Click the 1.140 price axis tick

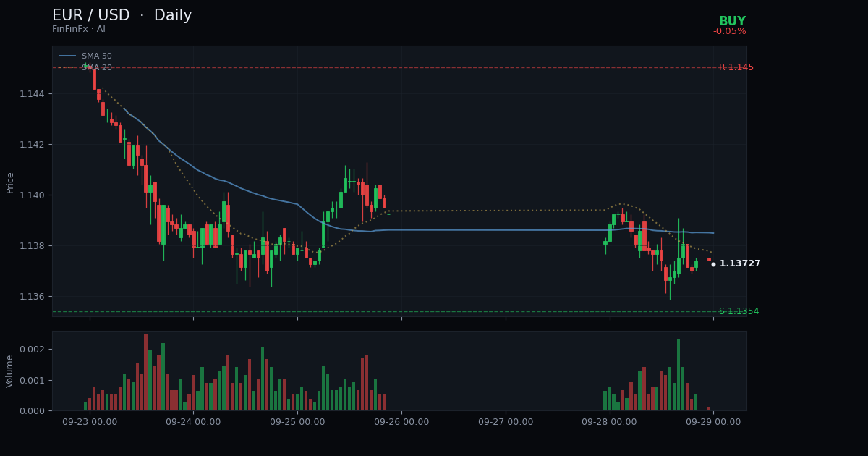pos(33,195)
